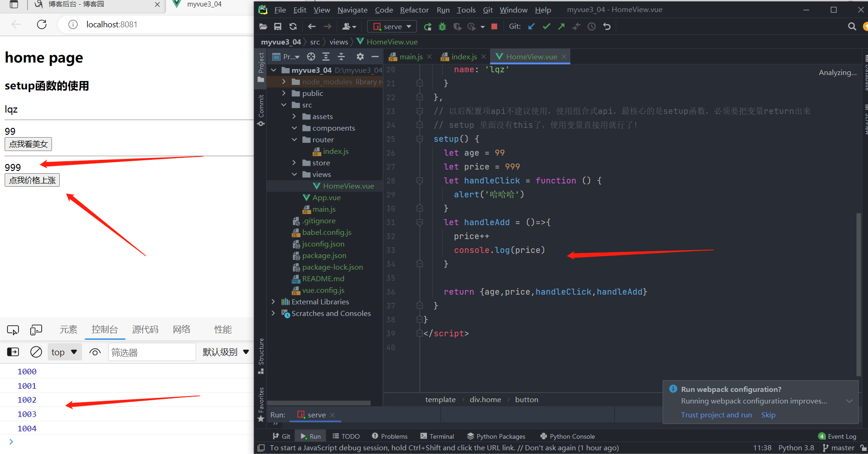Rerun the serve configuration
868x454 pixels.
pyautogui.click(x=428, y=26)
